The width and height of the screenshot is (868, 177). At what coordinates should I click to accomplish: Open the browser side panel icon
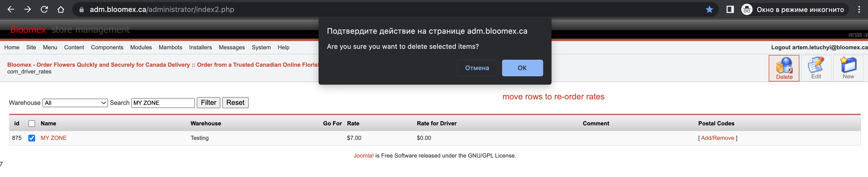[730, 9]
